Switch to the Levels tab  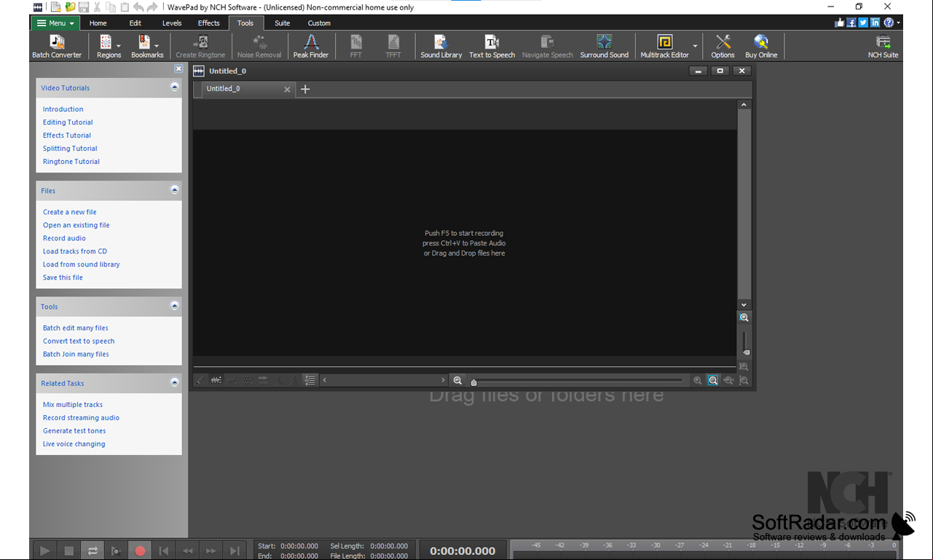[172, 23]
